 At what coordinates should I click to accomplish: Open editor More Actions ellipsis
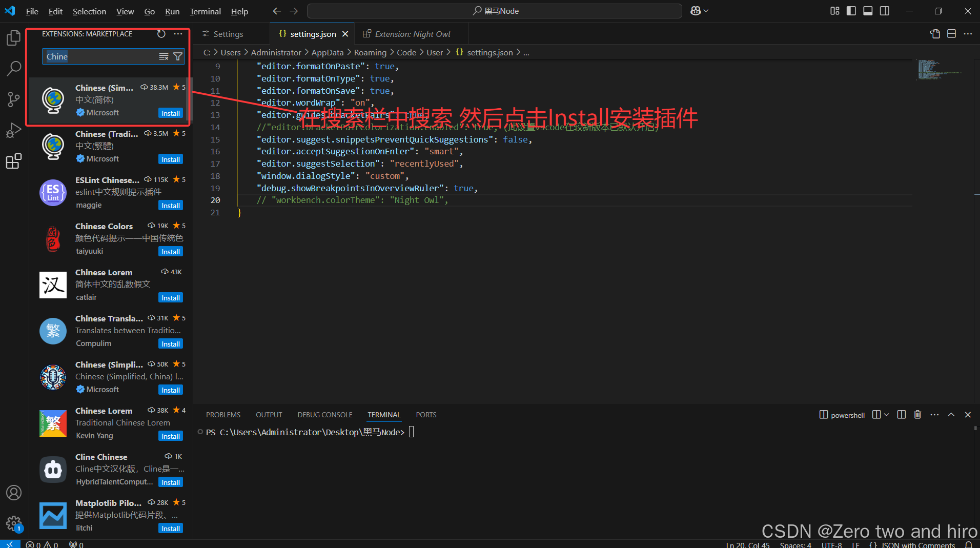click(x=968, y=34)
